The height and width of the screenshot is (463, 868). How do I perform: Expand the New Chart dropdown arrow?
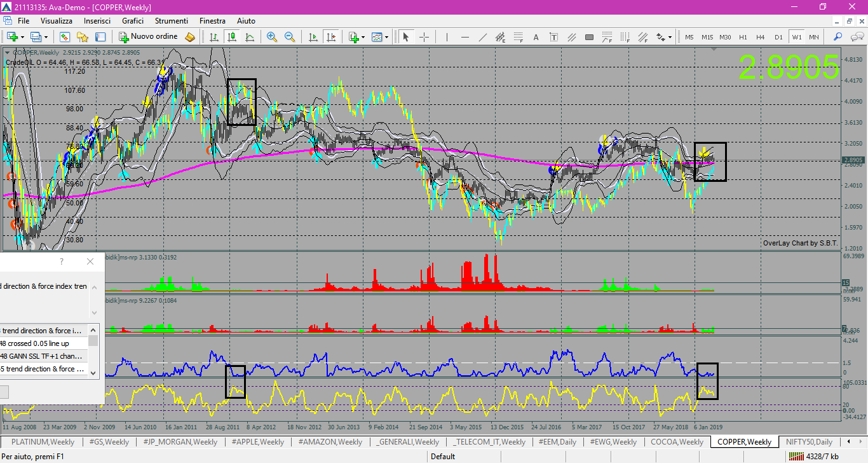[22, 37]
